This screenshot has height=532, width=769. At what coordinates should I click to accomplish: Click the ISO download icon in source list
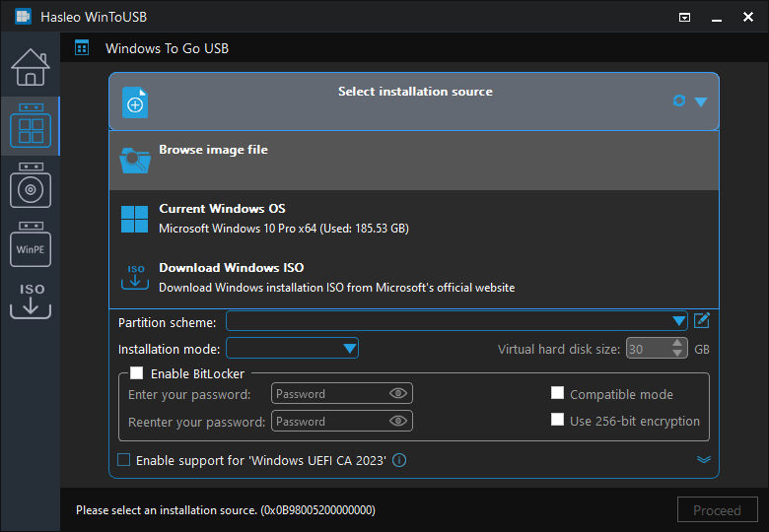click(135, 277)
